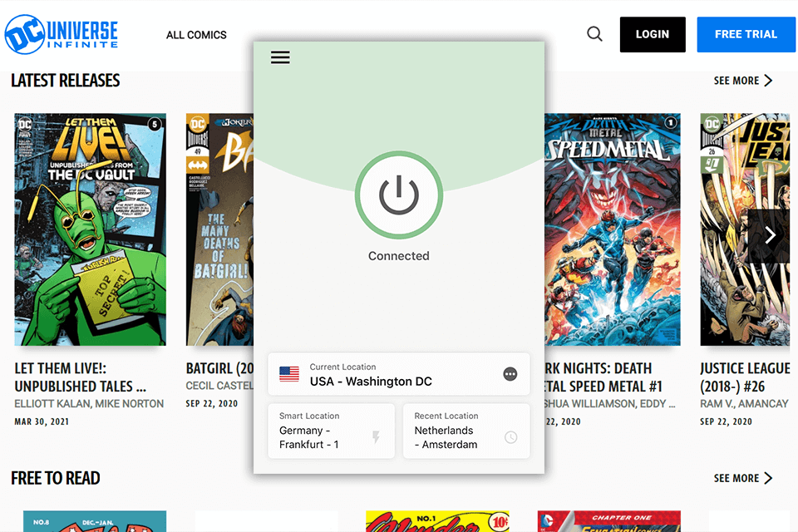Viewport: 798px width, 532px height.
Task: Click author RAM V., AMANCAY
Action: pyautogui.click(x=744, y=404)
